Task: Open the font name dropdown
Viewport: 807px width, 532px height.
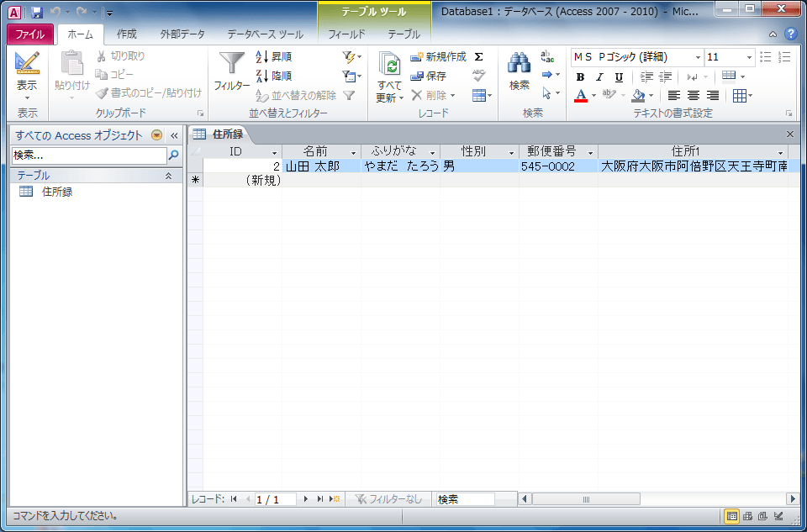Action: [698, 58]
